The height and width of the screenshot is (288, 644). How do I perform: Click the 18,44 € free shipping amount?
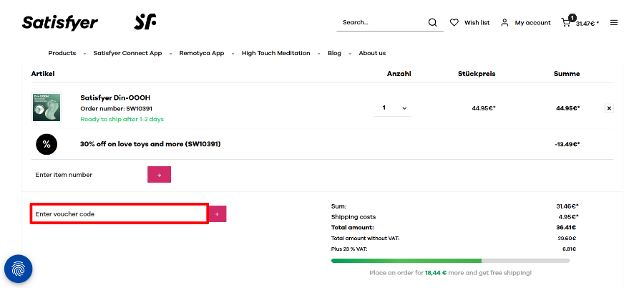[x=436, y=273]
